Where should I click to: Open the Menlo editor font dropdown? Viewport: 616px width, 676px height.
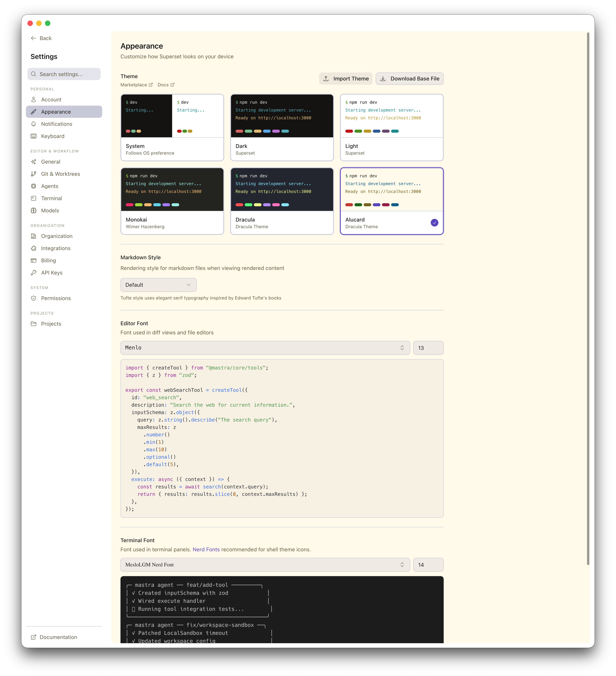(x=265, y=348)
